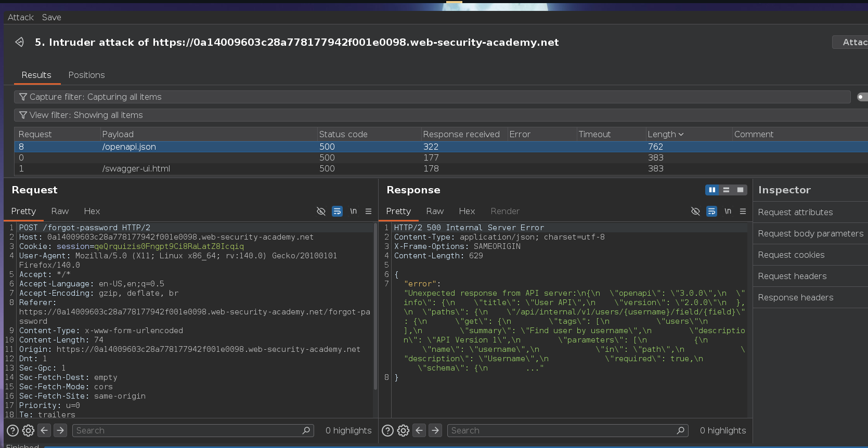The width and height of the screenshot is (868, 448).
Task: Go to previous match in Request search
Action: pyautogui.click(x=44, y=430)
